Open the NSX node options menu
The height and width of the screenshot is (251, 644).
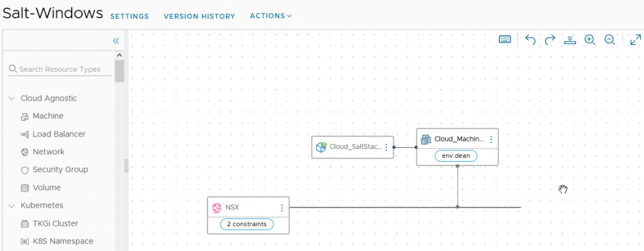coord(282,208)
